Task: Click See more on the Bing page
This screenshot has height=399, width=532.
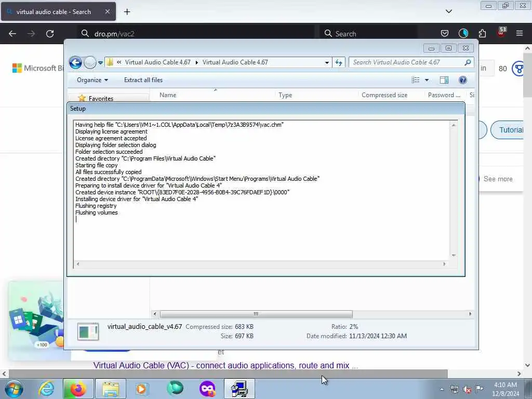Action: click(x=498, y=179)
